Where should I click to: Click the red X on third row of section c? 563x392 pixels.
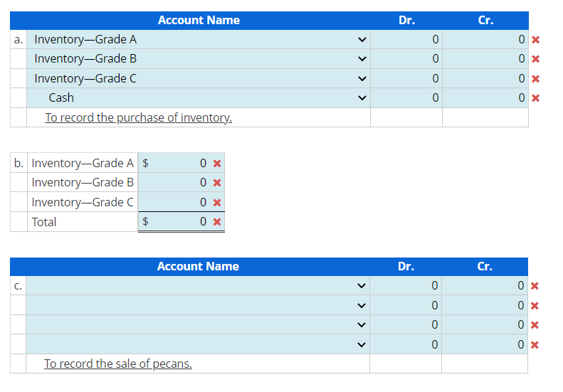[x=535, y=325]
